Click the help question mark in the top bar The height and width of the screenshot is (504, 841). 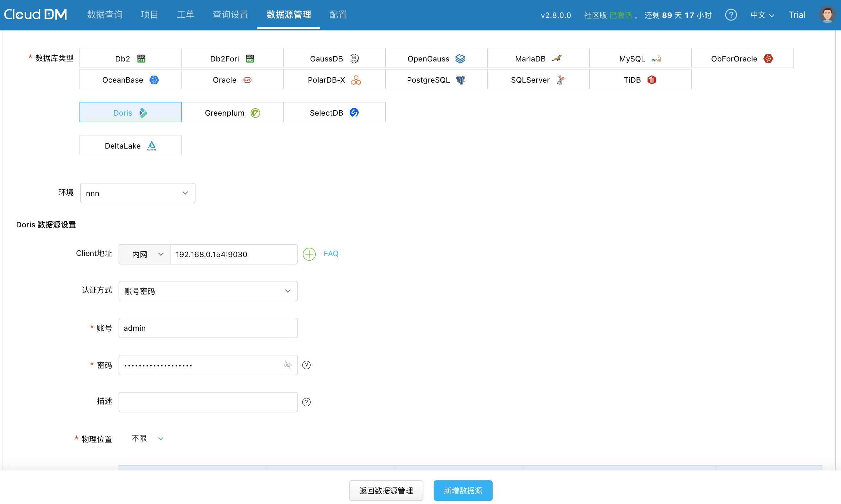[x=730, y=15]
